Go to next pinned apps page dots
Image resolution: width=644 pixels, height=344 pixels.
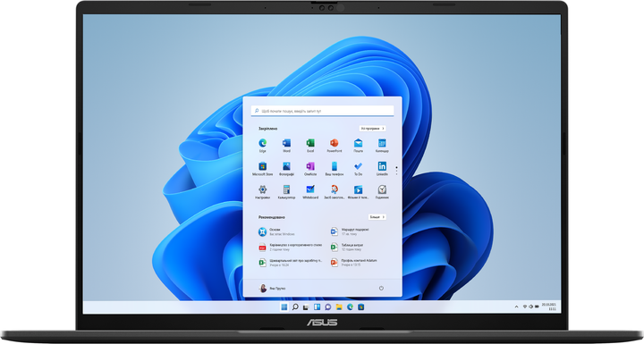(x=396, y=170)
